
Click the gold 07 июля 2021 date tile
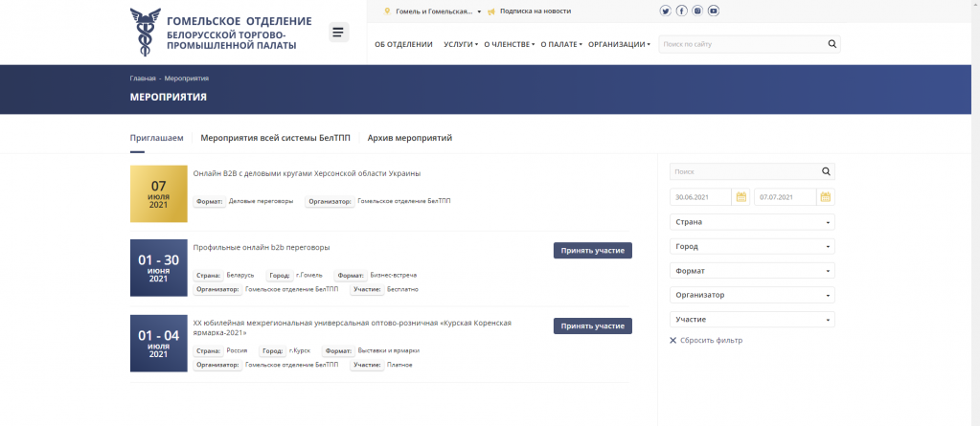tap(159, 193)
